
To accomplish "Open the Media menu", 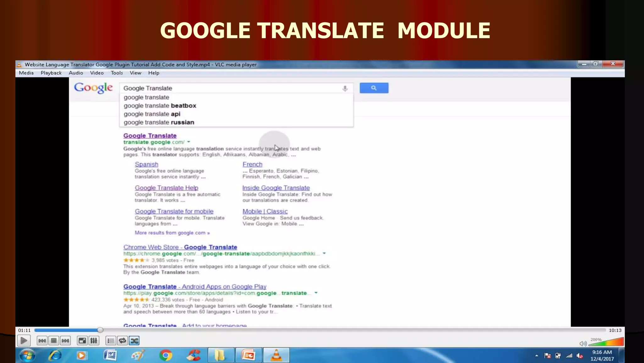I will (26, 73).
